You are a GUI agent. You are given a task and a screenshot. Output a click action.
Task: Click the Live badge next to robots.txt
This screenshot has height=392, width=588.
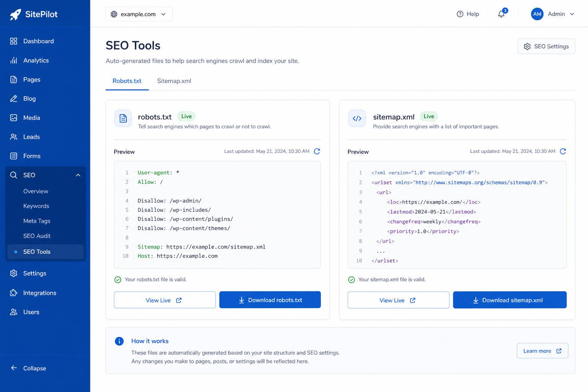click(x=186, y=116)
